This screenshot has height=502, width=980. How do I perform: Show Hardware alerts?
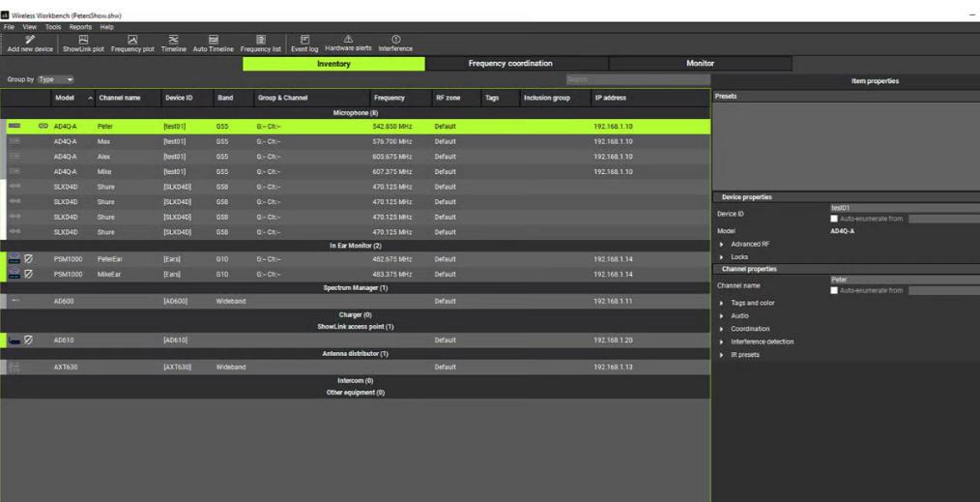pos(348,44)
